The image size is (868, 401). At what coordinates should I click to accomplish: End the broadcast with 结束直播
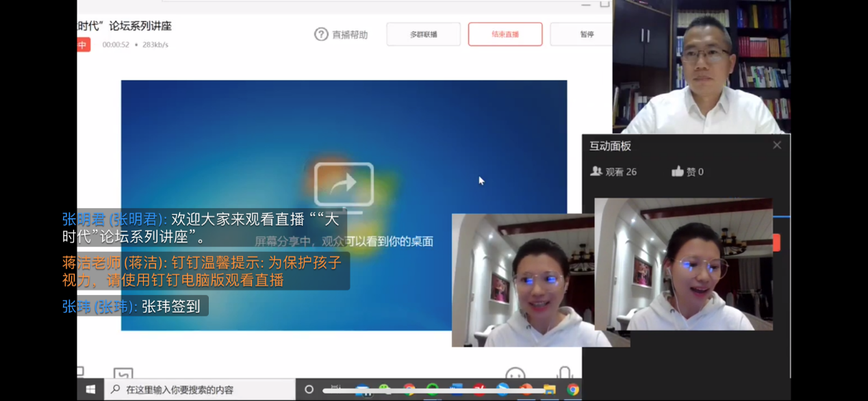505,34
